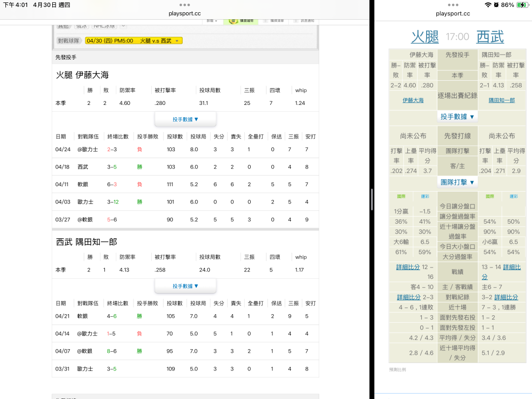Open 隅田知一郎 pitcher link in right panel
Viewport: 532px width, 399px height.
501,100
